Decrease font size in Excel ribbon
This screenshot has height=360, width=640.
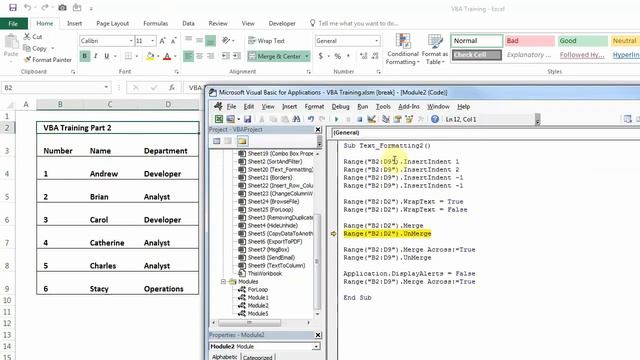[x=173, y=41]
